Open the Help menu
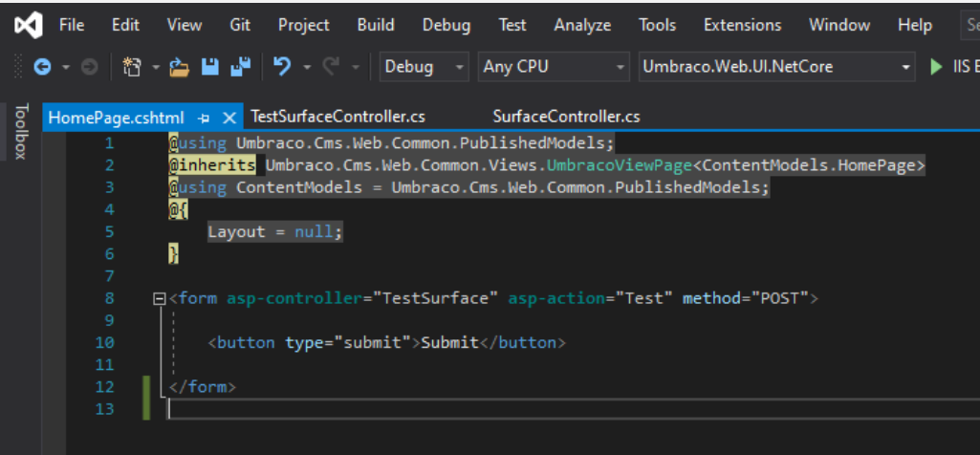This screenshot has width=980, height=455. coord(915,26)
